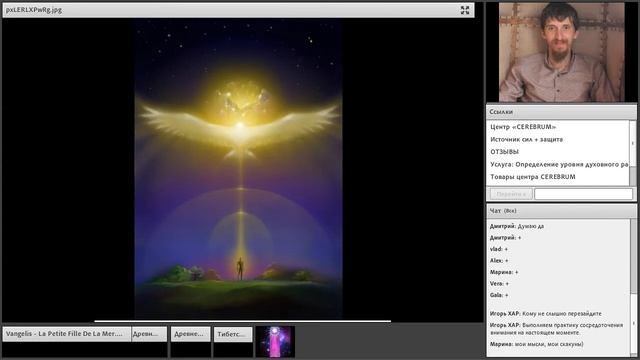This screenshot has width=640, height=360.
Task: Select the first Древн... playlist item
Action: coord(149,333)
